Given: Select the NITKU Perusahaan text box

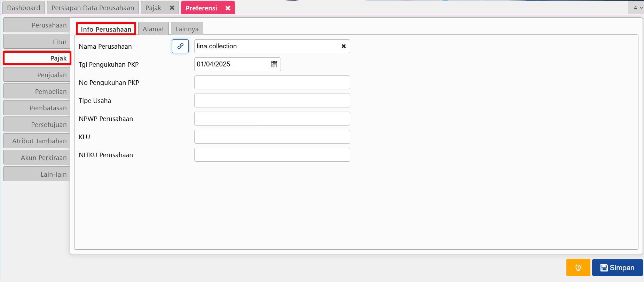Looking at the screenshot, I should 272,155.
